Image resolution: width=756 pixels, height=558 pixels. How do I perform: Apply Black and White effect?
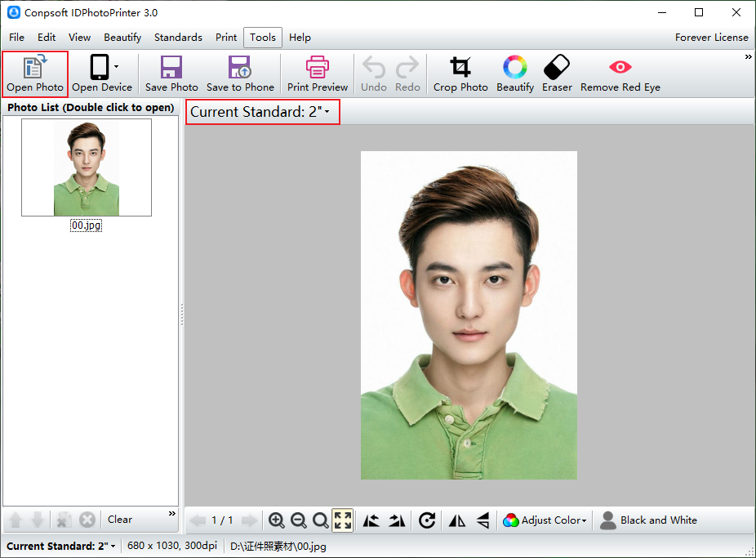click(x=648, y=520)
